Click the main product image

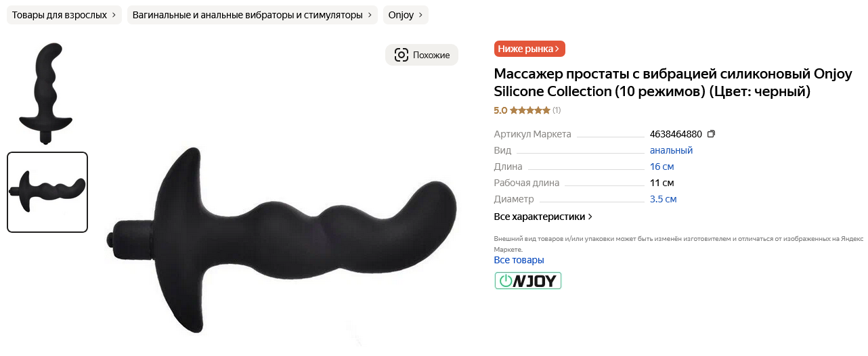281,240
